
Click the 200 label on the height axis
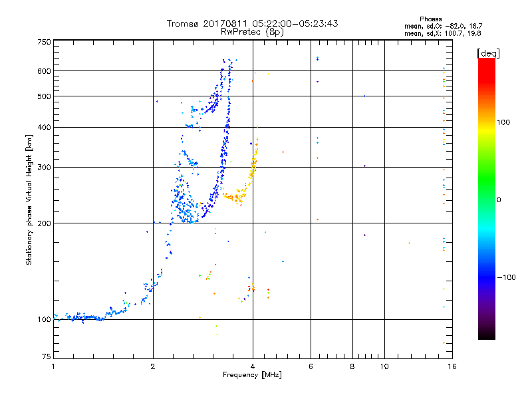(x=44, y=223)
